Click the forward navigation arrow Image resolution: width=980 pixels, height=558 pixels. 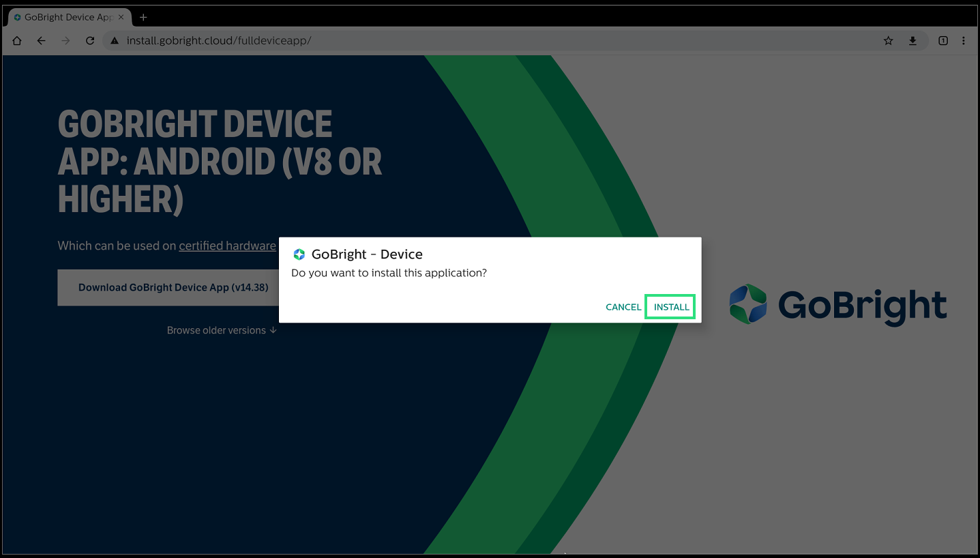pyautogui.click(x=65, y=41)
